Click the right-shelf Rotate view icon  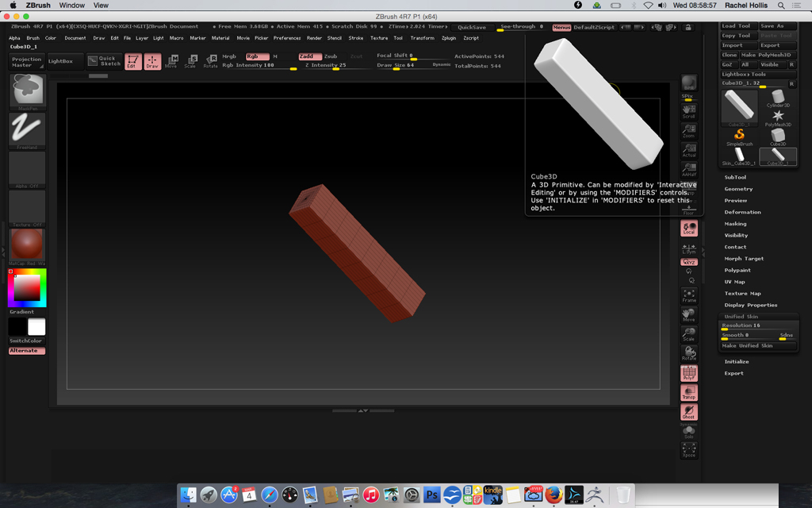point(689,353)
